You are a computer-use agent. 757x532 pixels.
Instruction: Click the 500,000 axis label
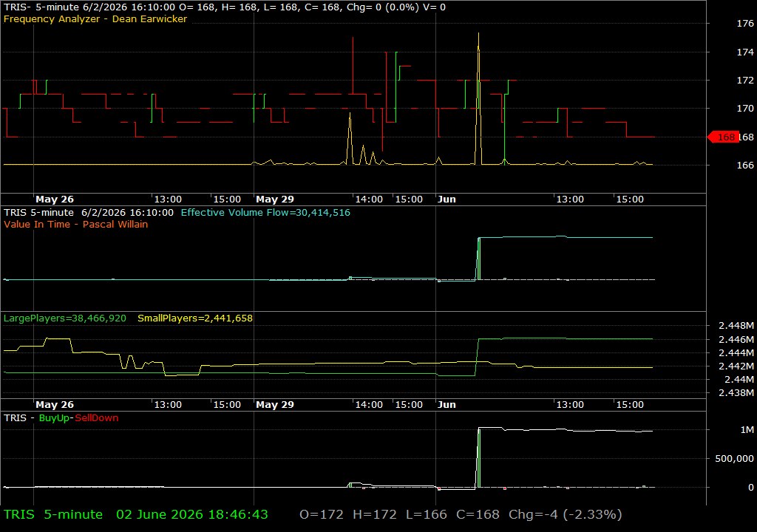[734, 459]
